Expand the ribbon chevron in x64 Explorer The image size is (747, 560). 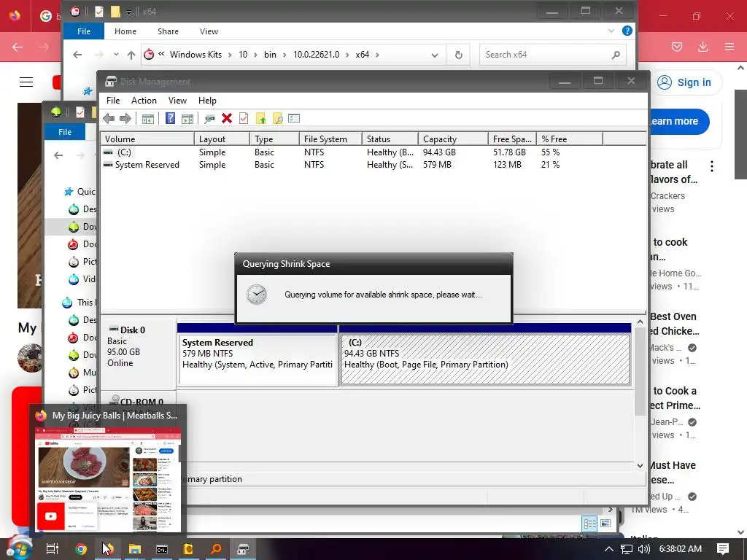(x=611, y=31)
